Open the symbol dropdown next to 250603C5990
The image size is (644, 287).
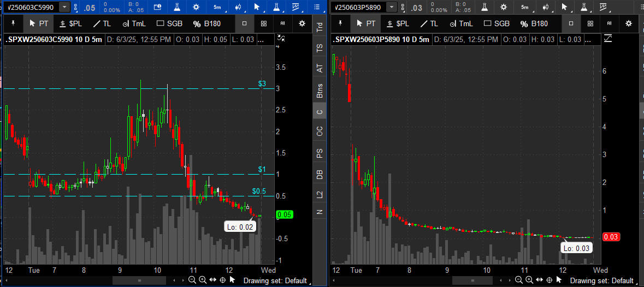(64, 7)
